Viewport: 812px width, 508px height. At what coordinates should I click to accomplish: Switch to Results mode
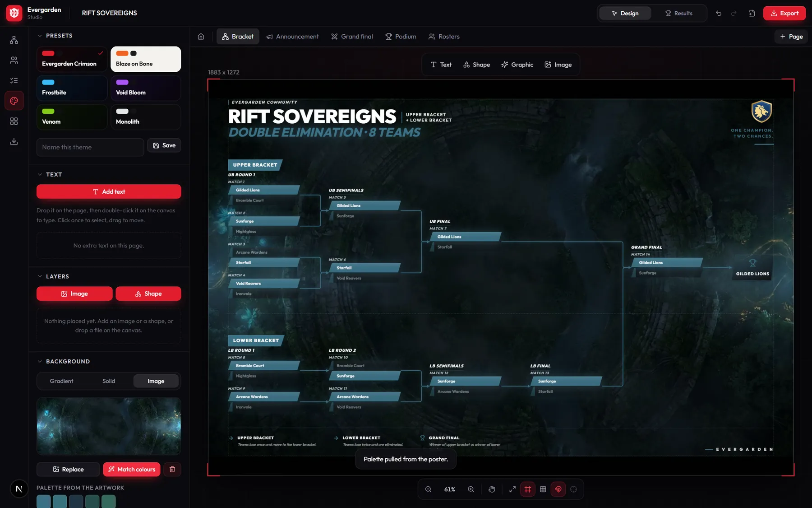[679, 13]
